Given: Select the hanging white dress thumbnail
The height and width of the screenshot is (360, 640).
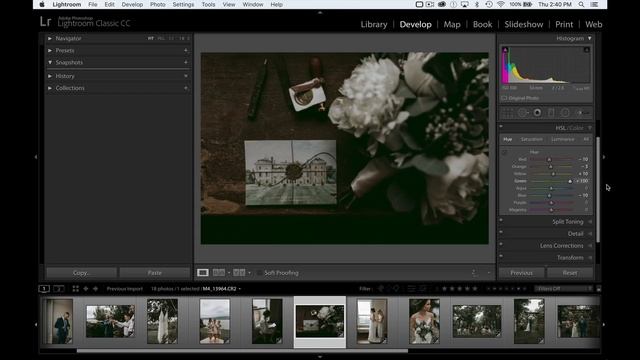Looking at the screenshot, I should pyautogui.click(x=162, y=321).
